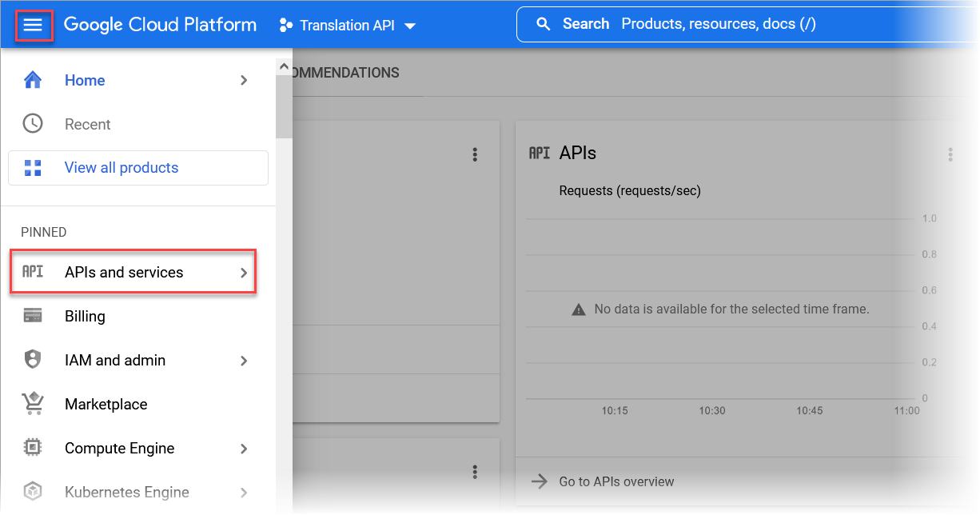Click the APIs card title

(578, 153)
